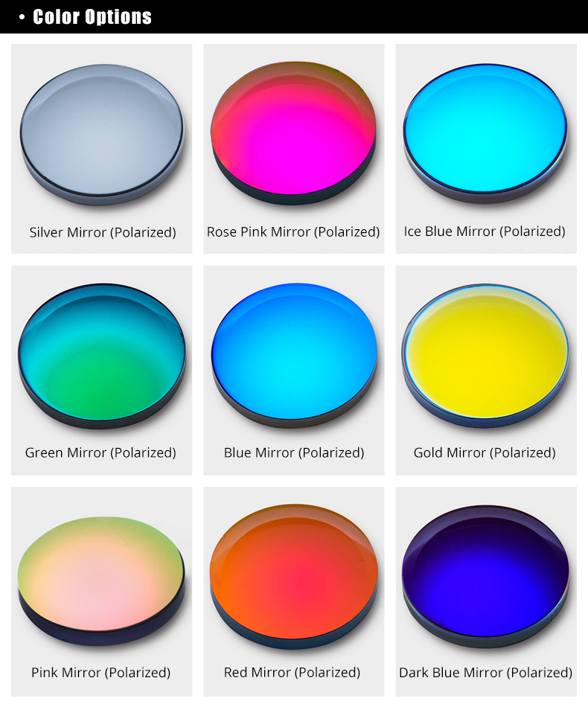This screenshot has height=704, width=588.
Task: Pick the Gold Mirror yellow lens
Action: (x=485, y=356)
